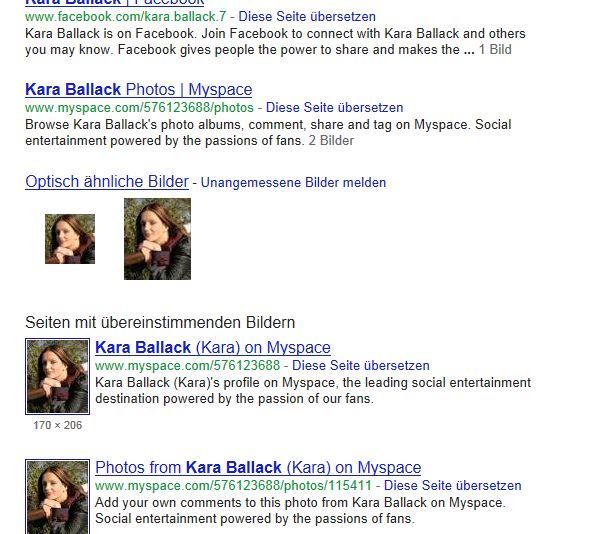The height and width of the screenshot is (534, 616).
Task: Open the '2 Bilder' count link
Action: click(x=331, y=141)
